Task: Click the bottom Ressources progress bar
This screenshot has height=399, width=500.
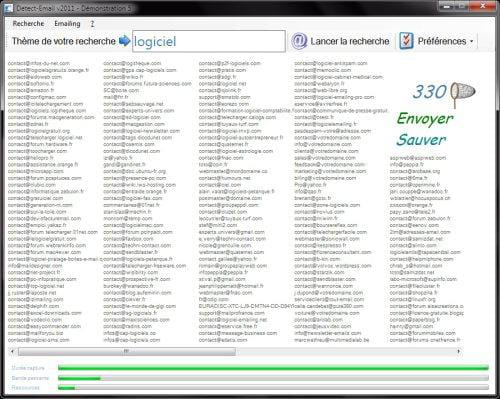Action: (x=273, y=388)
